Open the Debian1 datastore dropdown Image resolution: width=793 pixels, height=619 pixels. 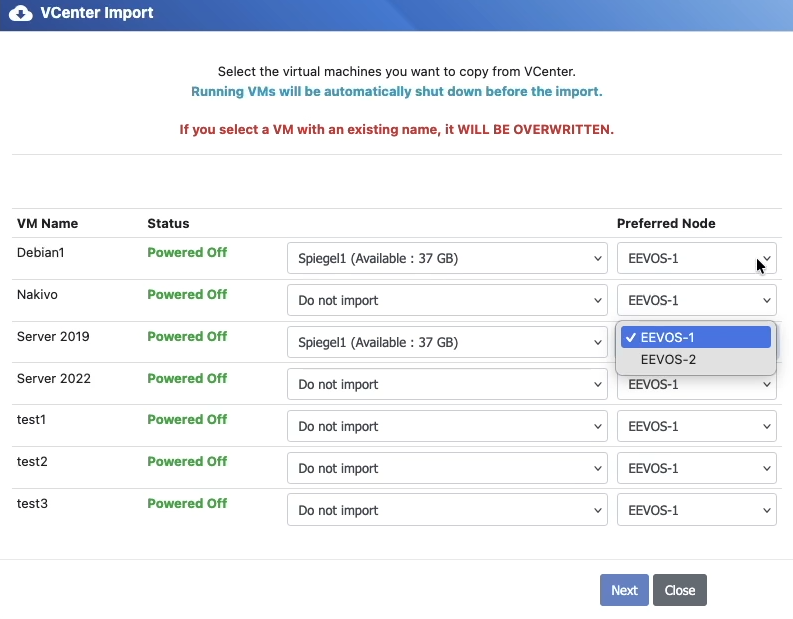[446, 258]
